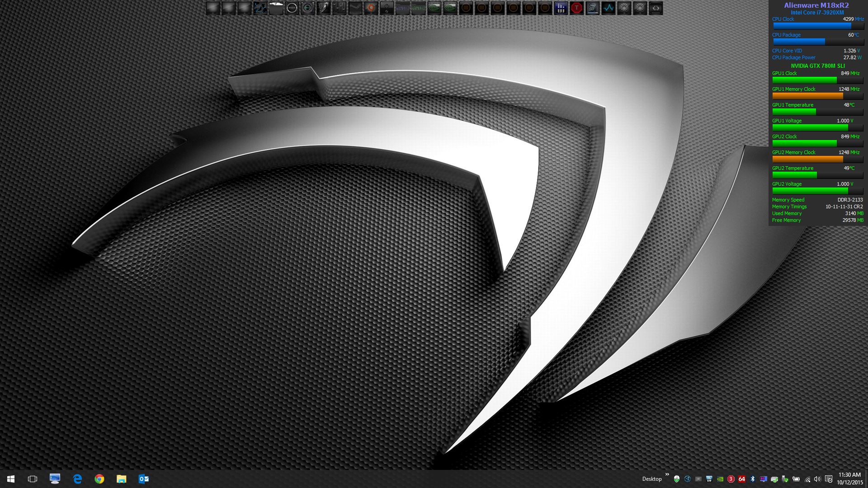Open This PC monitor icon on taskbar
The width and height of the screenshot is (868, 488).
55,479
